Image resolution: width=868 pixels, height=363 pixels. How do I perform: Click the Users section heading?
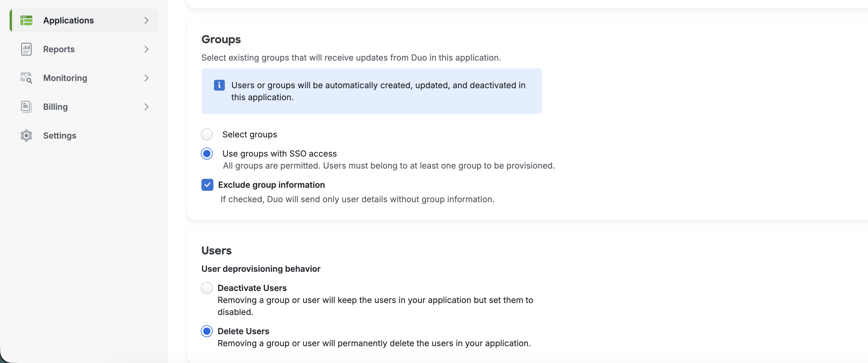216,251
